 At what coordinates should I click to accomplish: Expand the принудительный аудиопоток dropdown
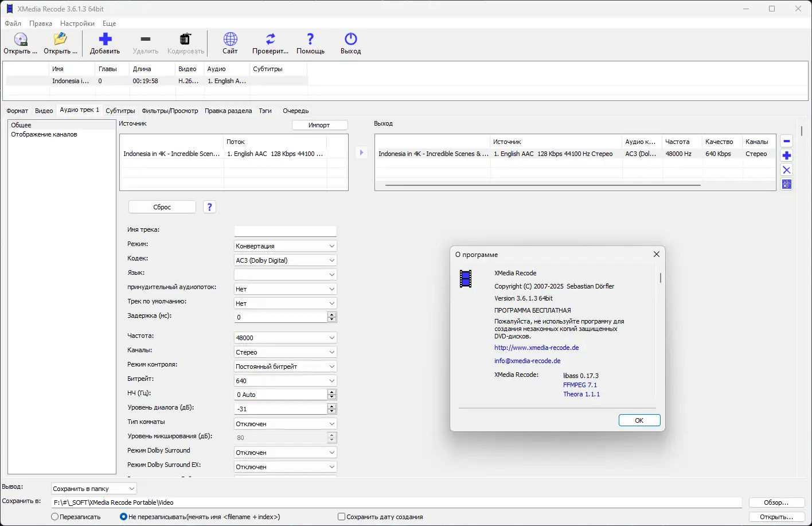tap(285, 289)
